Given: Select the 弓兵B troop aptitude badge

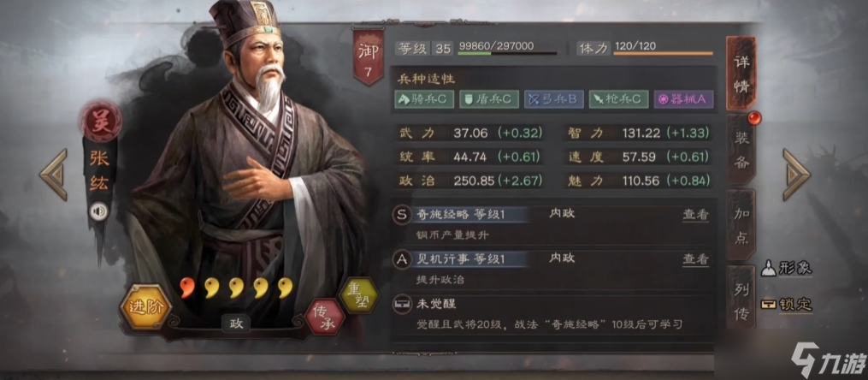Looking at the screenshot, I should point(553,99).
